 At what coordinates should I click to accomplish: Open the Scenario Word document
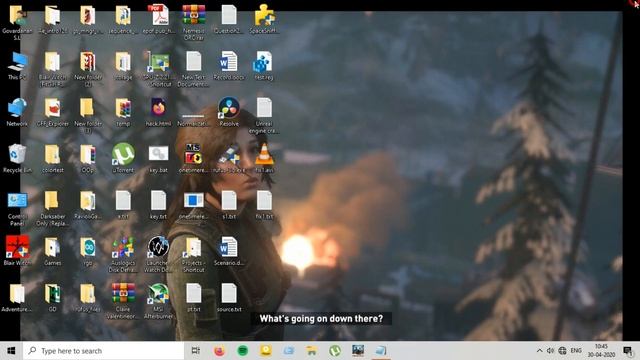tap(229, 251)
